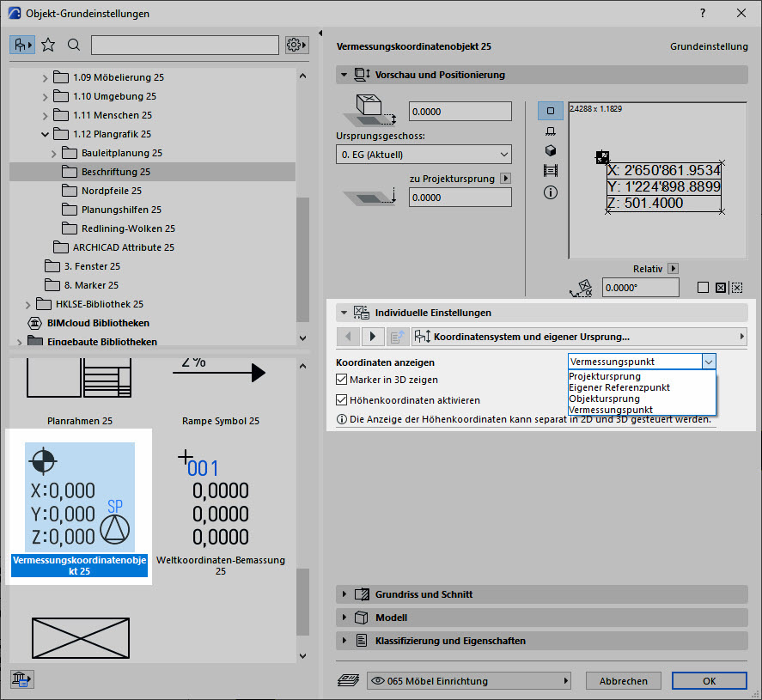Viewport: 762px width, 700px height.
Task: Switch preview to side elevation view
Action: coord(550,131)
